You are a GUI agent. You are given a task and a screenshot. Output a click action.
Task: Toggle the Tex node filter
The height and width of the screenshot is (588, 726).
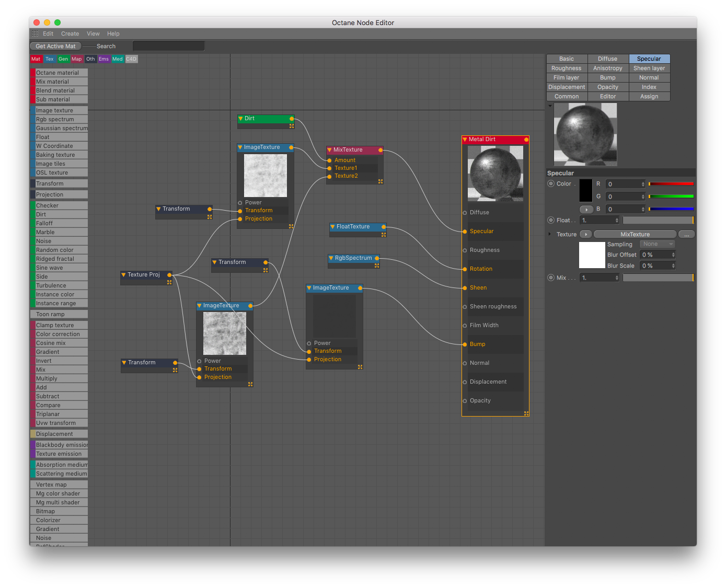[x=50, y=59]
